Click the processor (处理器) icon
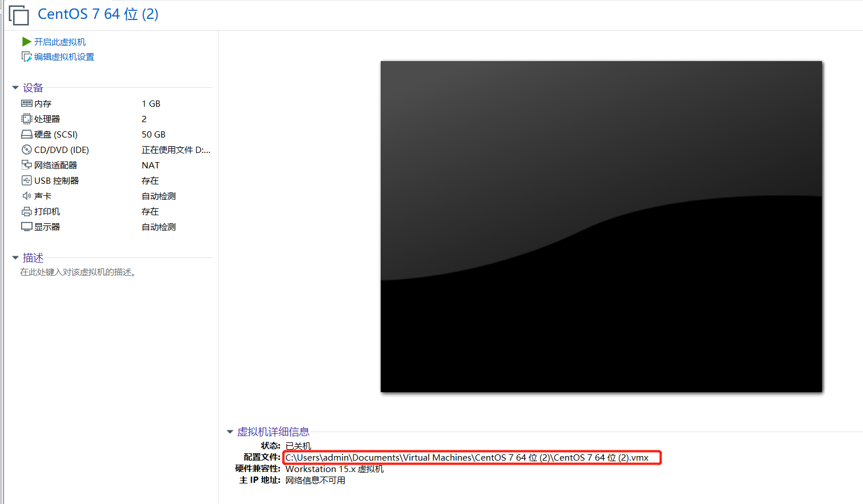This screenshot has width=863, height=504. [27, 119]
